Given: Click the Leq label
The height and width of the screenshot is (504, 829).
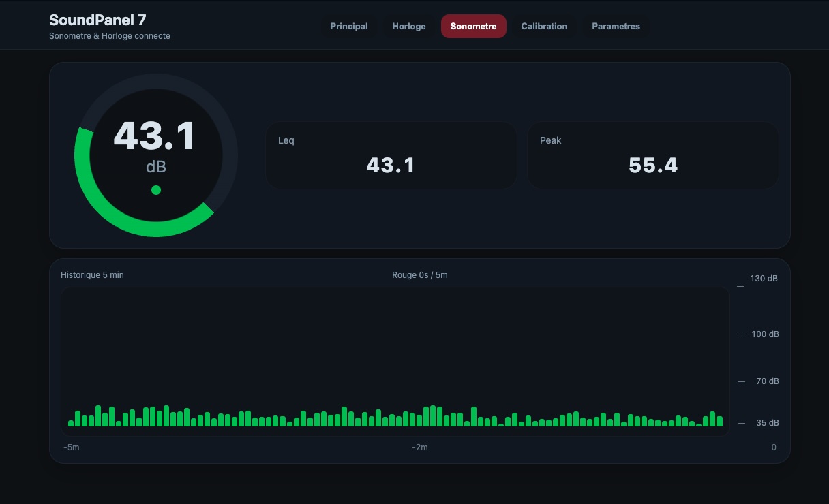Looking at the screenshot, I should [x=286, y=140].
